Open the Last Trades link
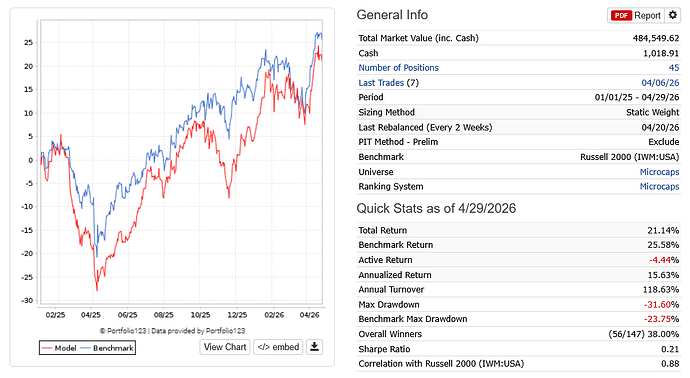Screen dimensions: 690x378 point(381,83)
